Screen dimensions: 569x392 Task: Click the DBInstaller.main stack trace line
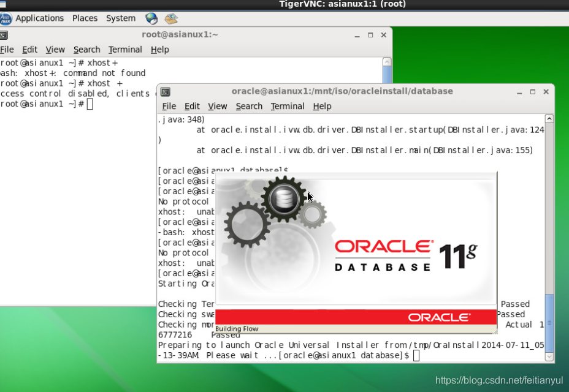[x=364, y=150]
